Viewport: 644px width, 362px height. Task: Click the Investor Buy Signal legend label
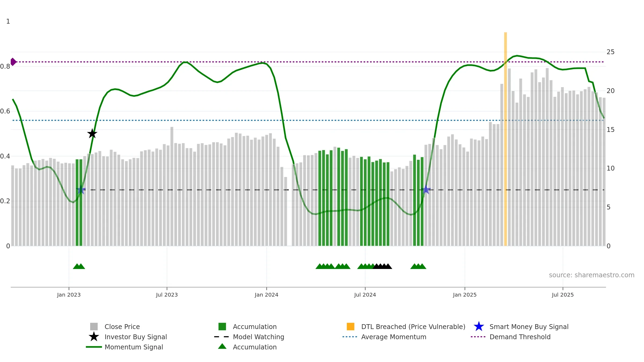[x=136, y=337]
